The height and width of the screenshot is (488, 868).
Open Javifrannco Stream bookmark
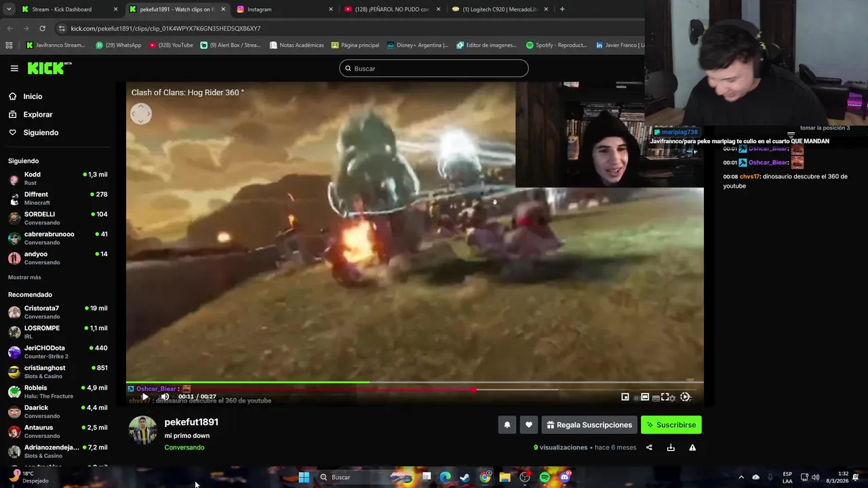(56, 45)
